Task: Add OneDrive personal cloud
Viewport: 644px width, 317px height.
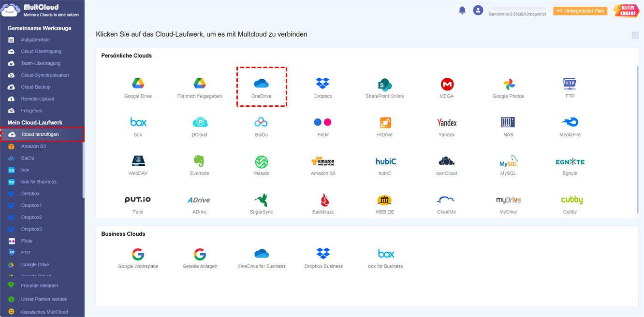Action: [x=262, y=84]
